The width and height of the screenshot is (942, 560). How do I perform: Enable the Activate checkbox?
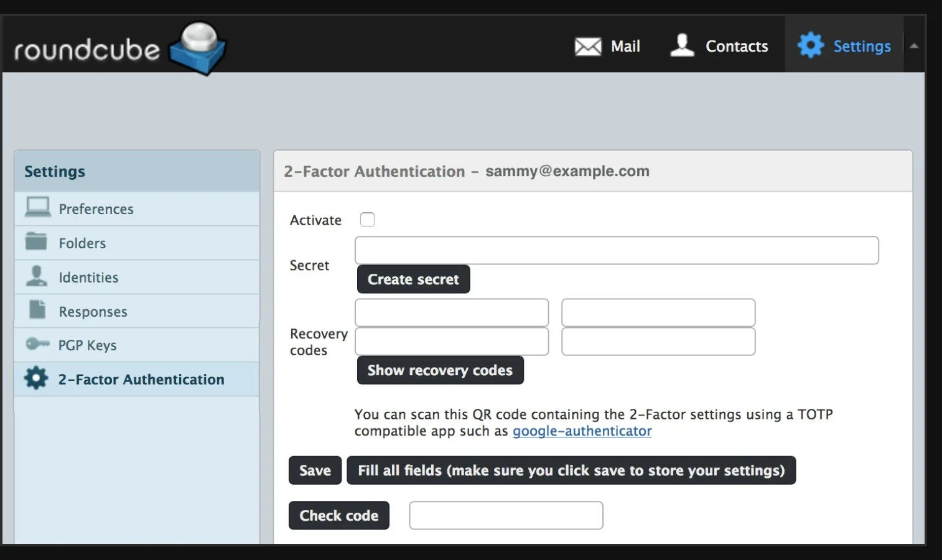(x=367, y=220)
